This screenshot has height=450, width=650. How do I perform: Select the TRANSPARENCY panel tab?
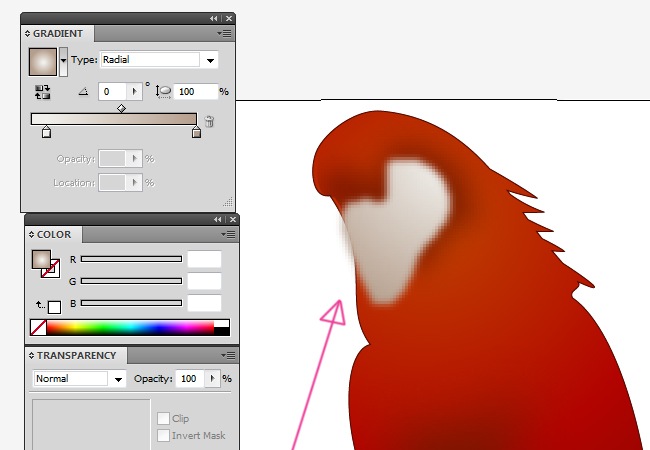[77, 356]
